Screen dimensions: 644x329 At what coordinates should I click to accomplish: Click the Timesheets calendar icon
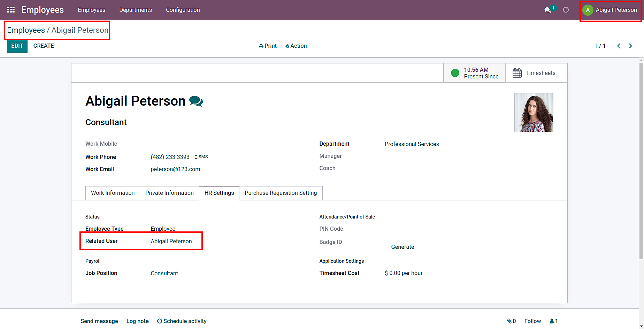click(517, 73)
